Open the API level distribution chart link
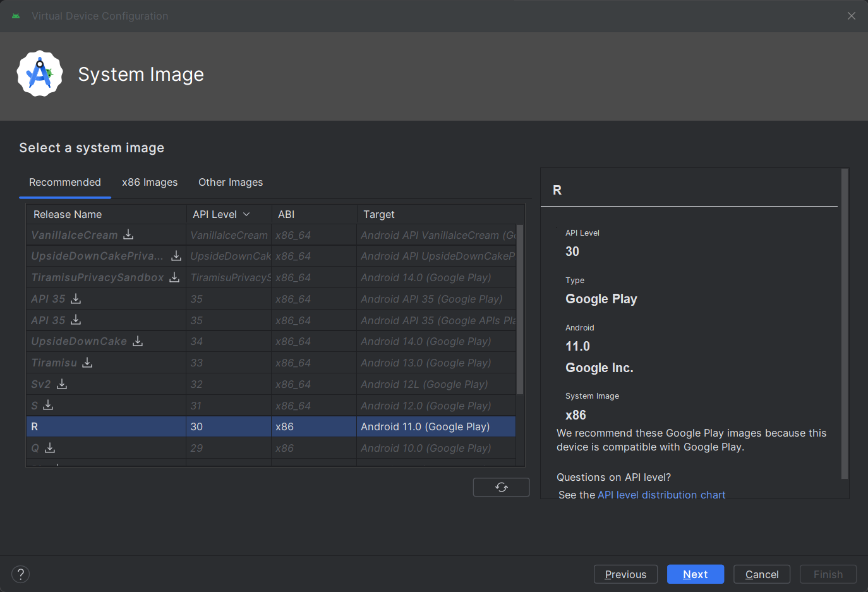The image size is (868, 592). pyautogui.click(x=661, y=495)
